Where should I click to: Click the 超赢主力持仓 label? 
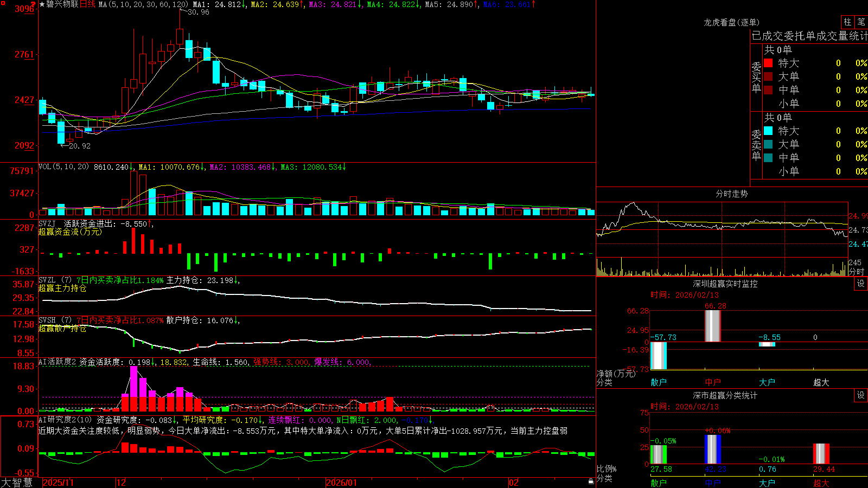pyautogui.click(x=62, y=288)
